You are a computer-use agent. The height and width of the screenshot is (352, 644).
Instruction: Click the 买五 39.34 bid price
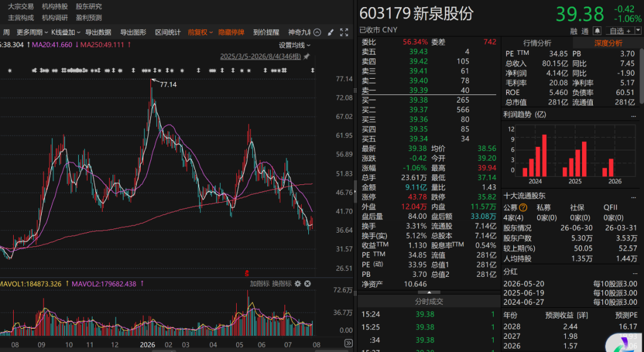point(418,139)
